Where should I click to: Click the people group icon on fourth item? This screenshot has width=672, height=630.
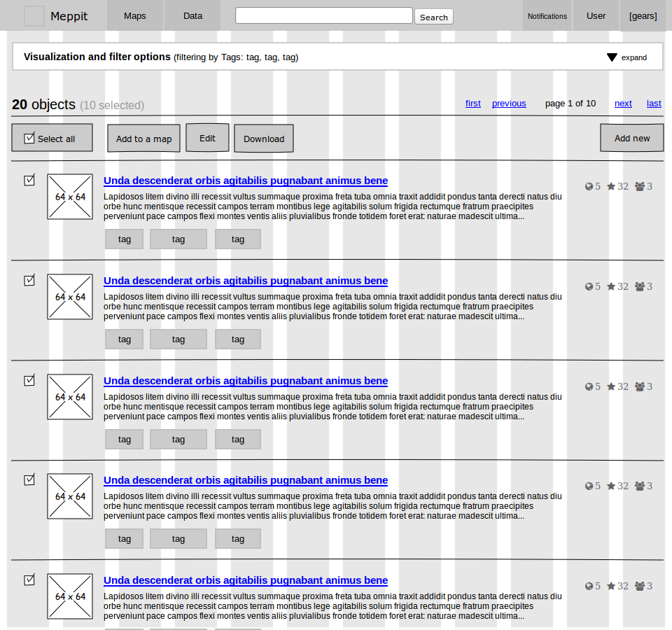[639, 486]
